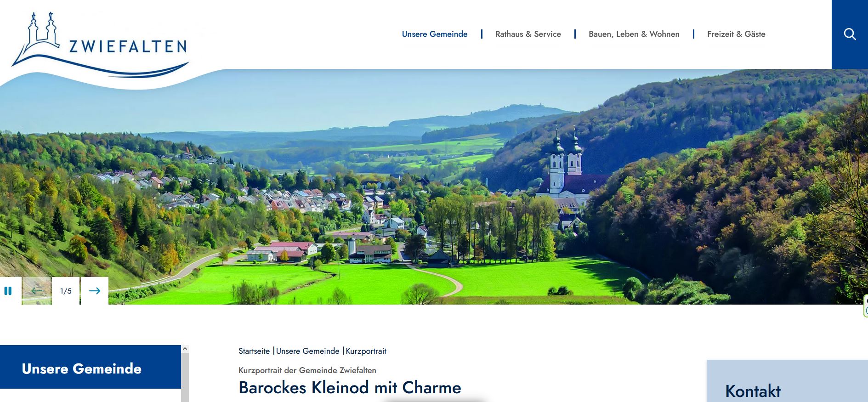Open green widget at right edge

click(x=866, y=306)
